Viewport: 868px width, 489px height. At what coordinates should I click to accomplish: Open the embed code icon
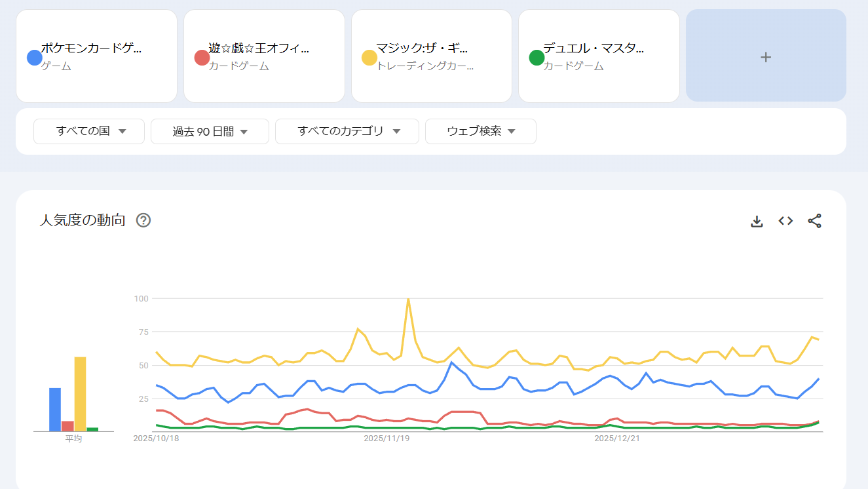pyautogui.click(x=785, y=221)
